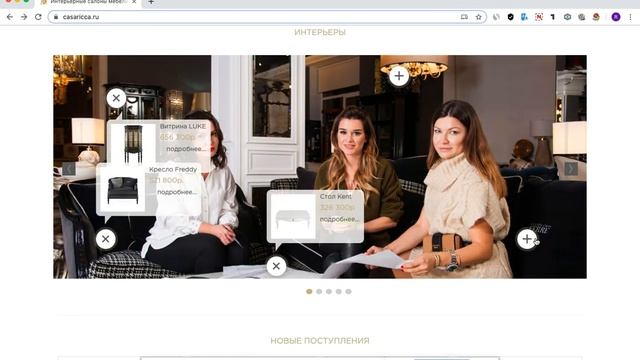Click the Стол Kent price text

[337, 208]
